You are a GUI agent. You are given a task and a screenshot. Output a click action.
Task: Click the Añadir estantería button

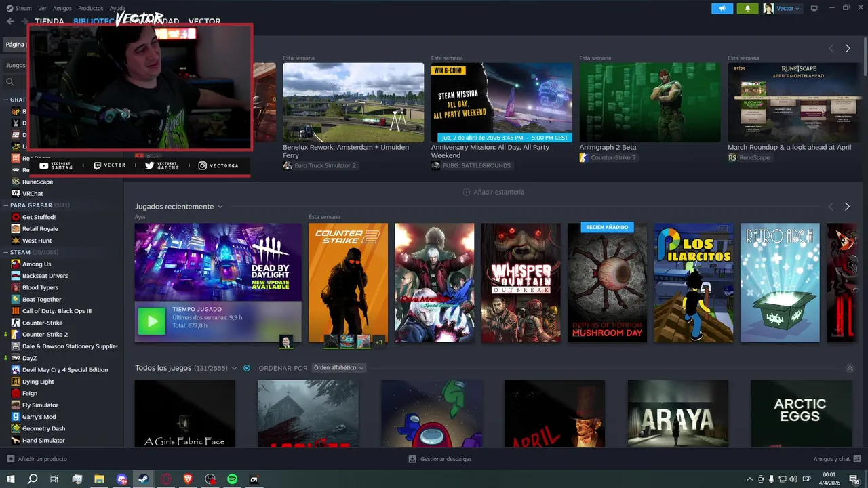pyautogui.click(x=493, y=192)
